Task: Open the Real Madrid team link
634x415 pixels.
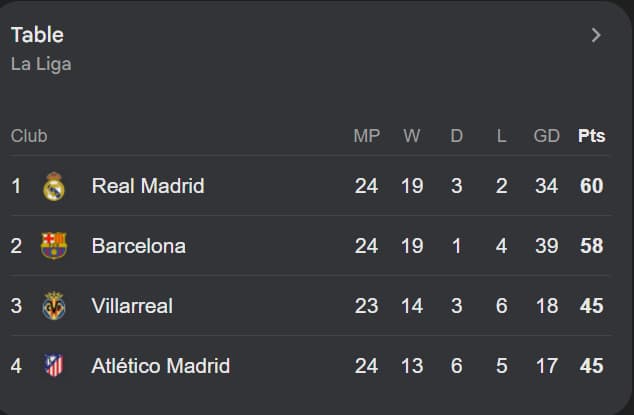Action: point(147,186)
